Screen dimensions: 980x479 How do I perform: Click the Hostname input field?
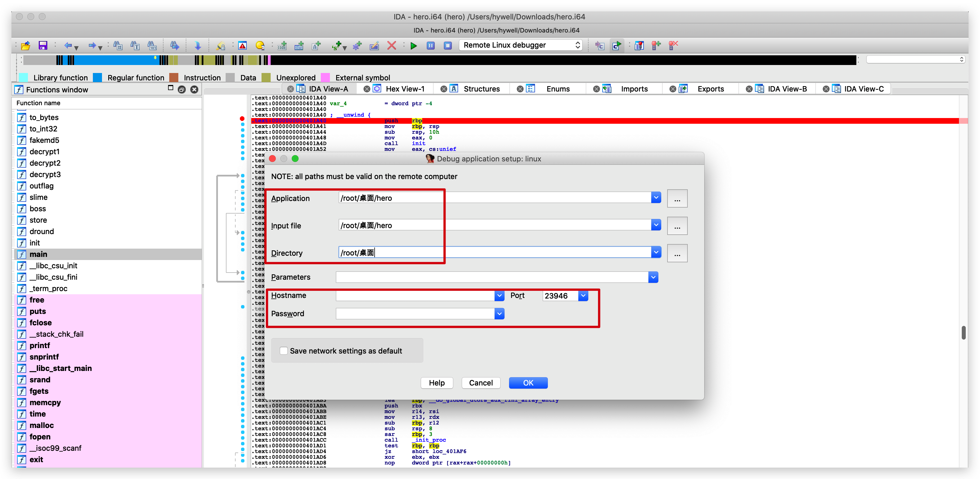point(415,295)
